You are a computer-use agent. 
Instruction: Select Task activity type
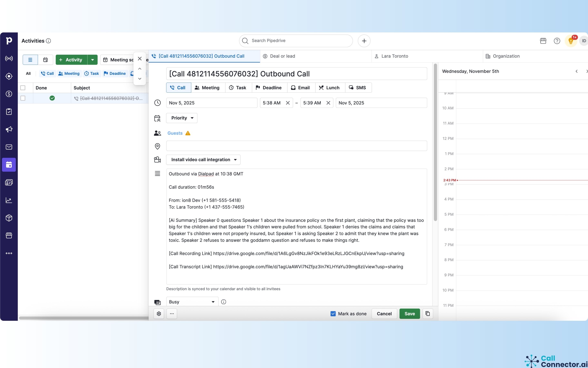click(238, 88)
